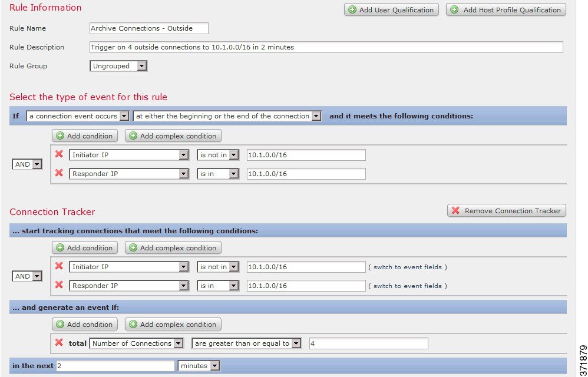
Task: Open the 'a connection event occurs' dropdown
Action: [x=78, y=116]
